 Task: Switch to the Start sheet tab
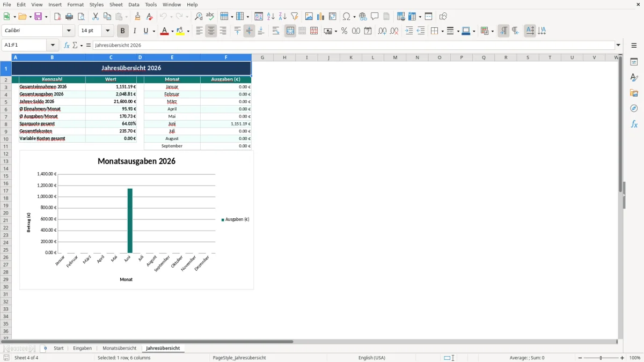[x=58, y=349]
